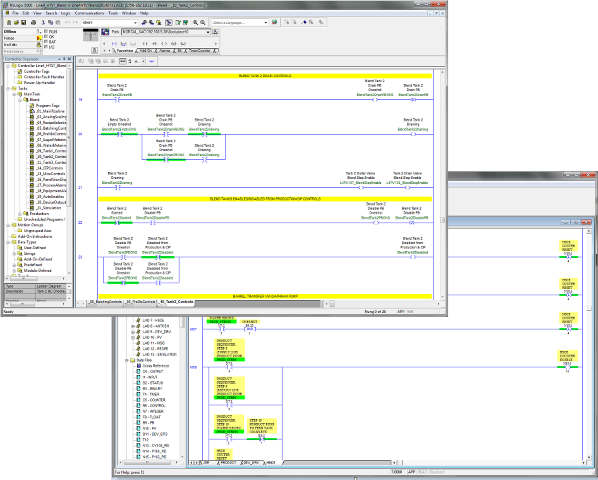Image resolution: width=598 pixels, height=480 pixels.
Task: Collapse the MainTask node
Action: tap(14, 94)
